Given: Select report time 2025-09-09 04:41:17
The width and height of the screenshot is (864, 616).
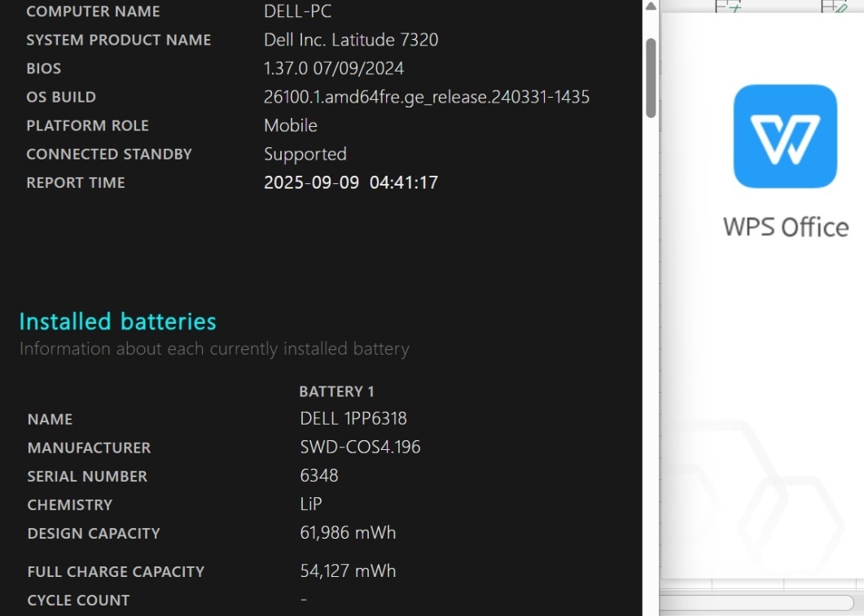Looking at the screenshot, I should click(x=351, y=183).
